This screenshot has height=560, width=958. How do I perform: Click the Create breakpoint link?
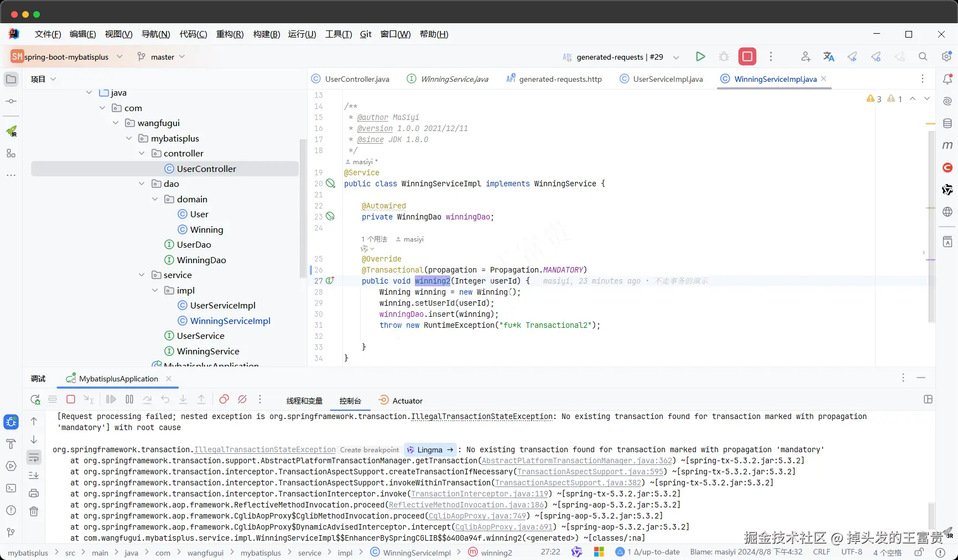(x=369, y=449)
